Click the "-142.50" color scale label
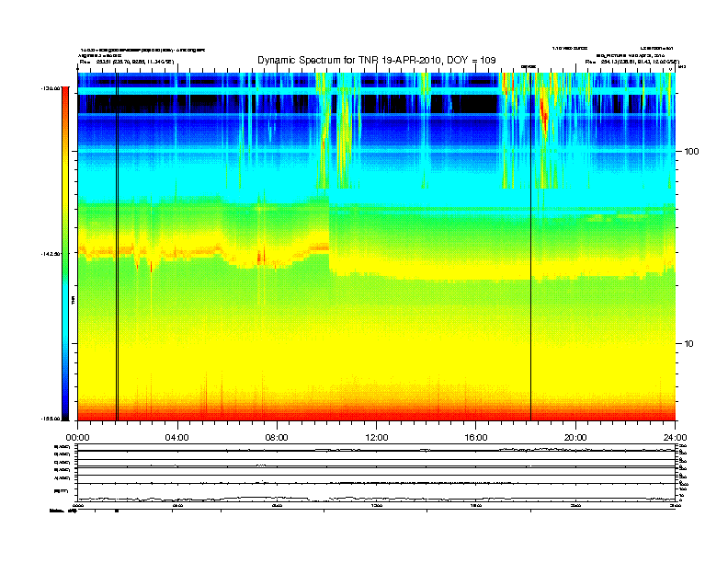Image resolution: width=728 pixels, height=563 pixels. click(x=51, y=254)
